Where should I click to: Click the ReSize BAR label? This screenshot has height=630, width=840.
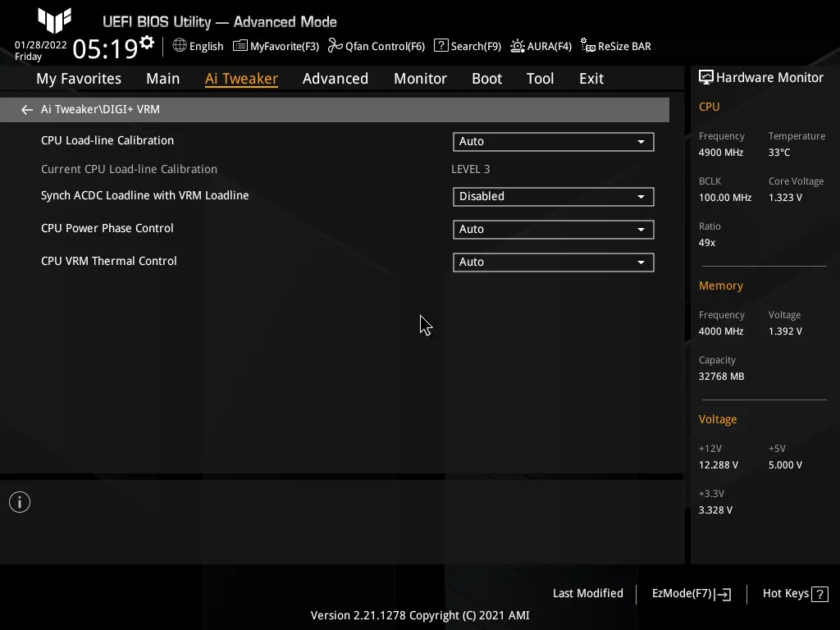coord(624,47)
